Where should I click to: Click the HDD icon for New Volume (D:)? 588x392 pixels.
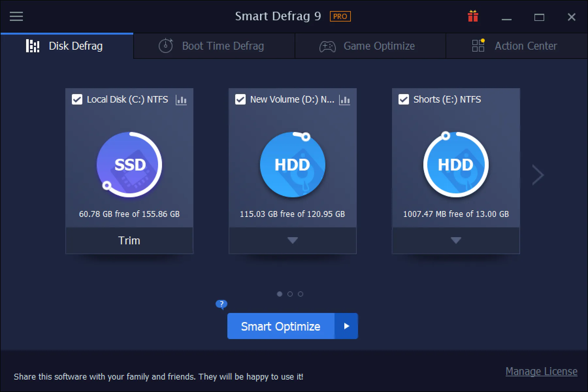click(293, 165)
